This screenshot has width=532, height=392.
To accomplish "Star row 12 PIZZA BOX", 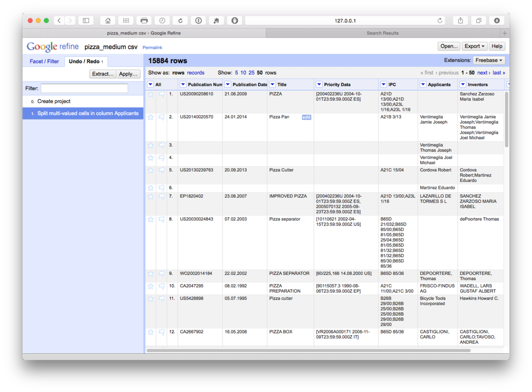I will click(x=150, y=332).
